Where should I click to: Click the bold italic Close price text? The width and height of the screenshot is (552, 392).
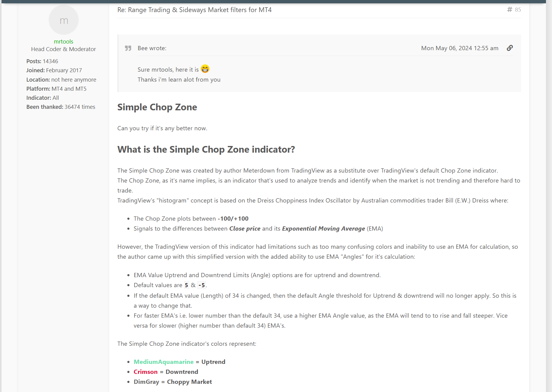[245, 228]
